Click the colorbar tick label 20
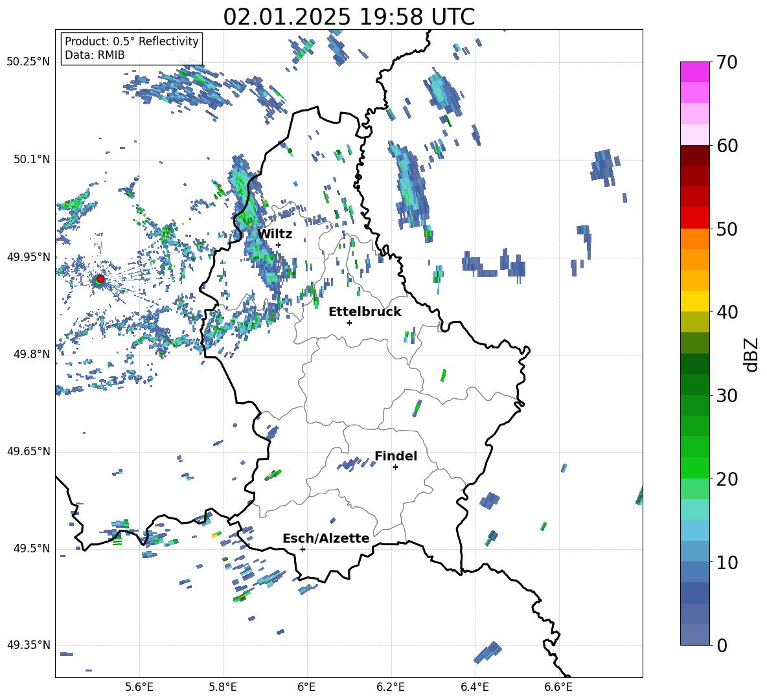The image size is (767, 700). tap(727, 479)
